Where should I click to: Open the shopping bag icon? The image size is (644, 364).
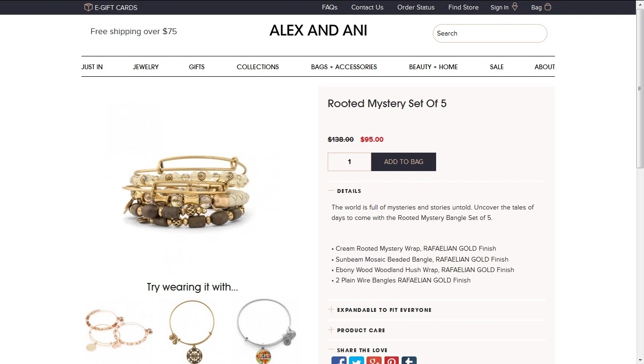[548, 7]
